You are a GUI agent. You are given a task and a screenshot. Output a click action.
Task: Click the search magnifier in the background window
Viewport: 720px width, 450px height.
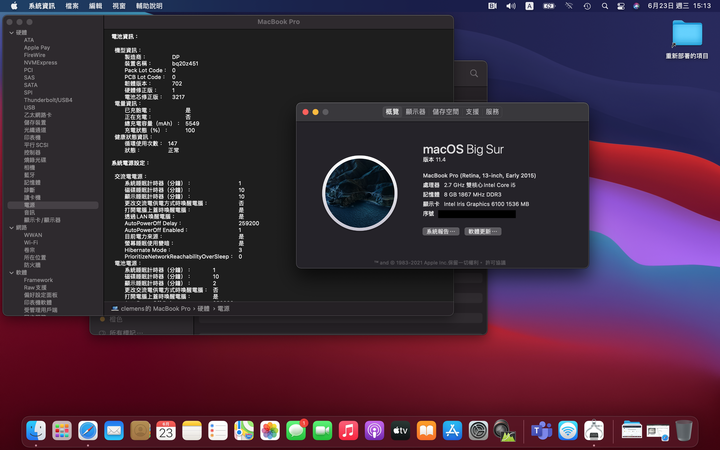pos(474,73)
